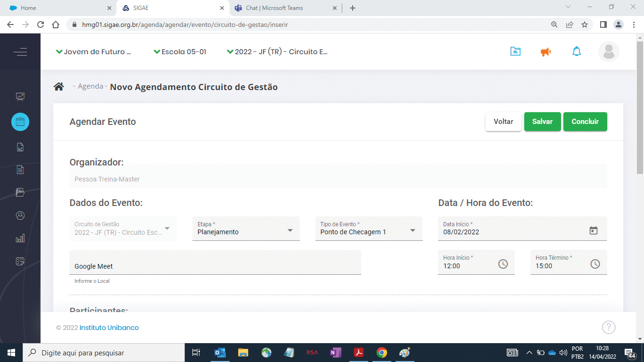Open the taskbar notification center icon
This screenshot has height=362, width=644.
pos(630,353)
